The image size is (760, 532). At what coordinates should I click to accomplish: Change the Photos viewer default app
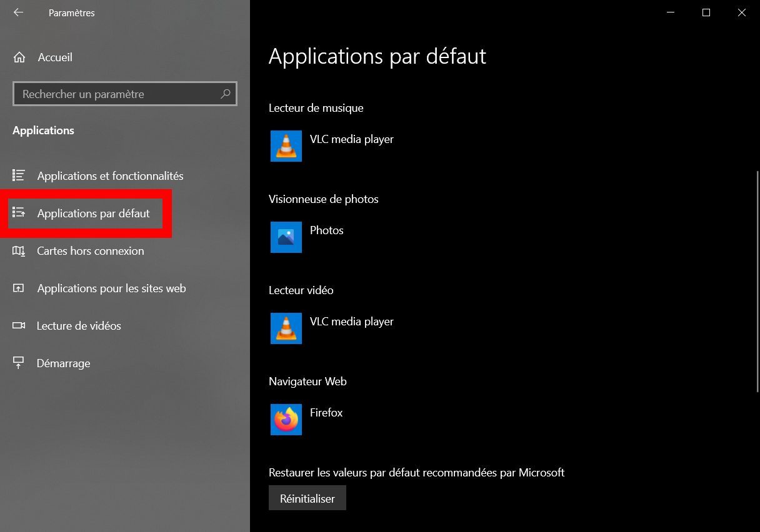tap(327, 230)
